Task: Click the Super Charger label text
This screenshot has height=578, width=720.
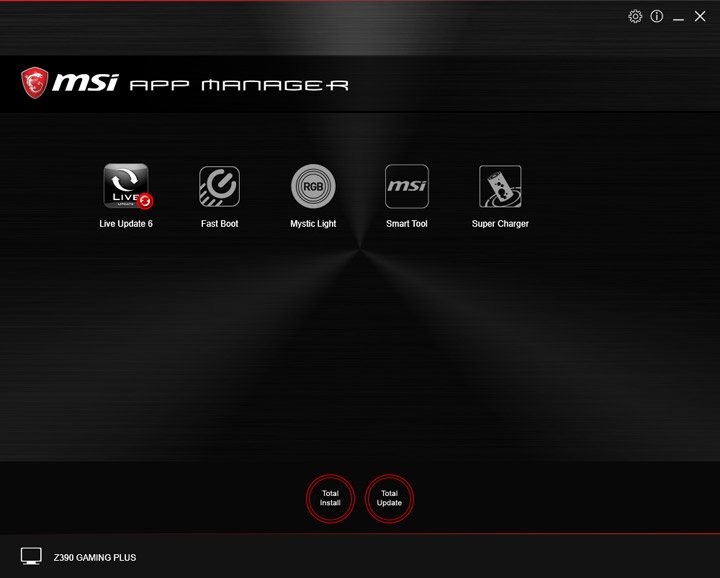Action: (500, 224)
